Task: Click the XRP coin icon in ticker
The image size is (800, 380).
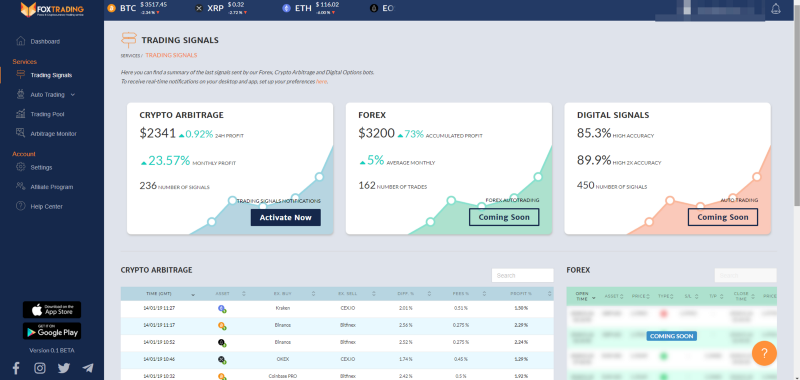Action: click(x=199, y=8)
